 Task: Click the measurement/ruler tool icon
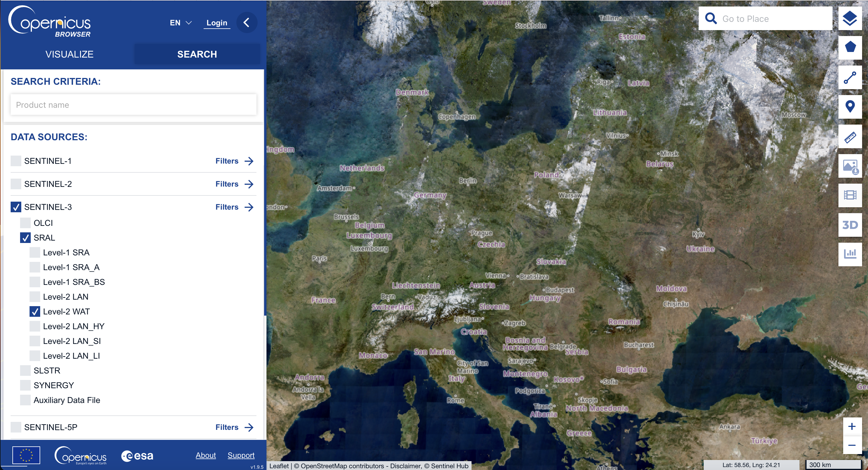coord(849,138)
